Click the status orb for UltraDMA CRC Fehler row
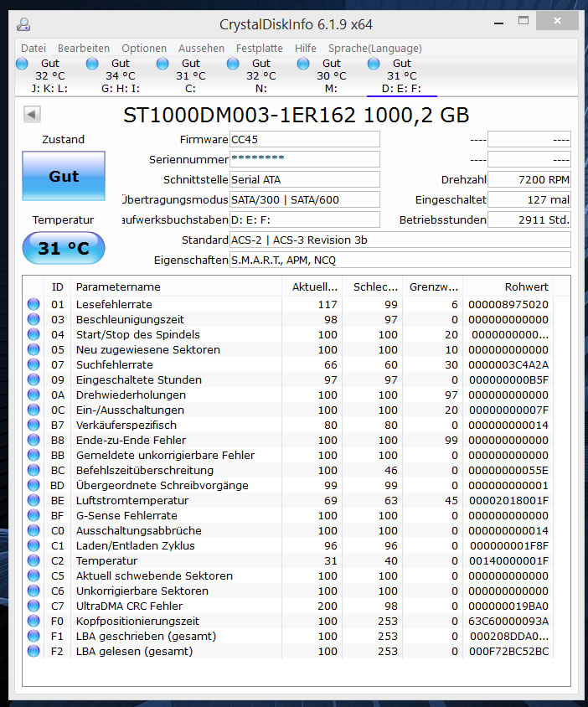The width and height of the screenshot is (588, 707). (34, 606)
